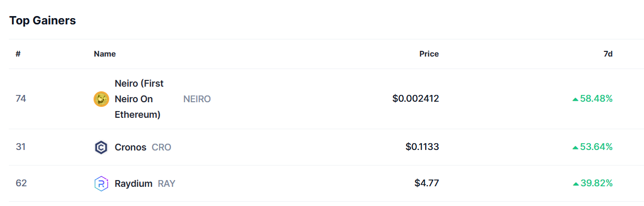
Task: Click the $0.1133 price of Cronos
Action: pos(423,147)
